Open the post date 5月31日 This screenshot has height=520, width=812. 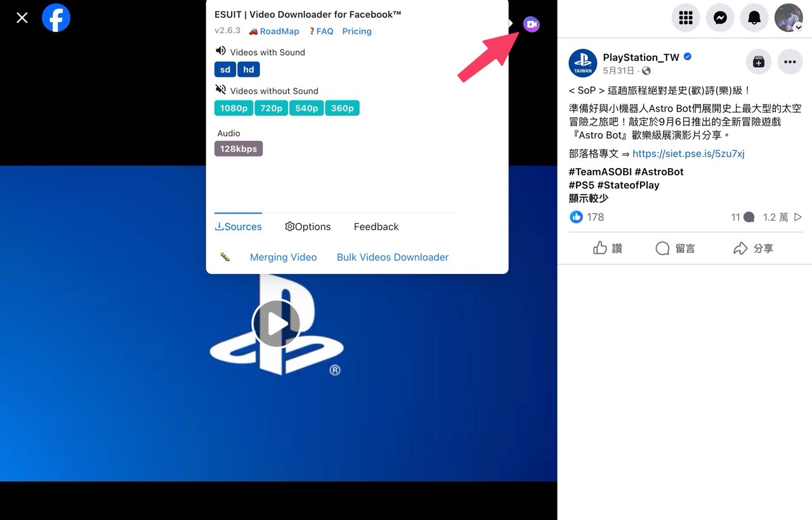(619, 71)
